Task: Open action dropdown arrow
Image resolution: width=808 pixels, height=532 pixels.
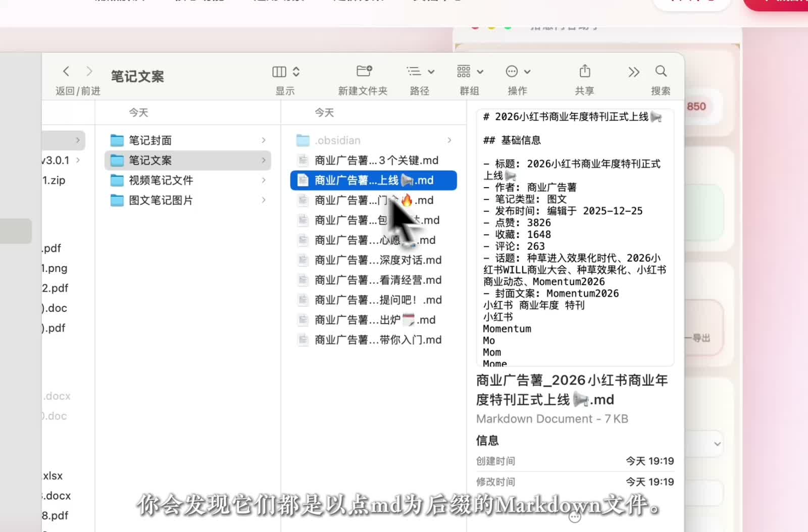Action: (527, 72)
